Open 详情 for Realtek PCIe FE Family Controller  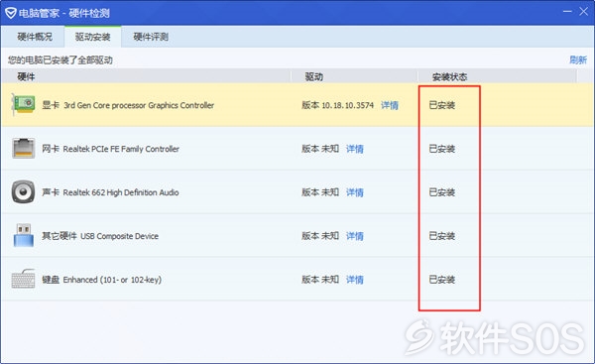coord(355,149)
